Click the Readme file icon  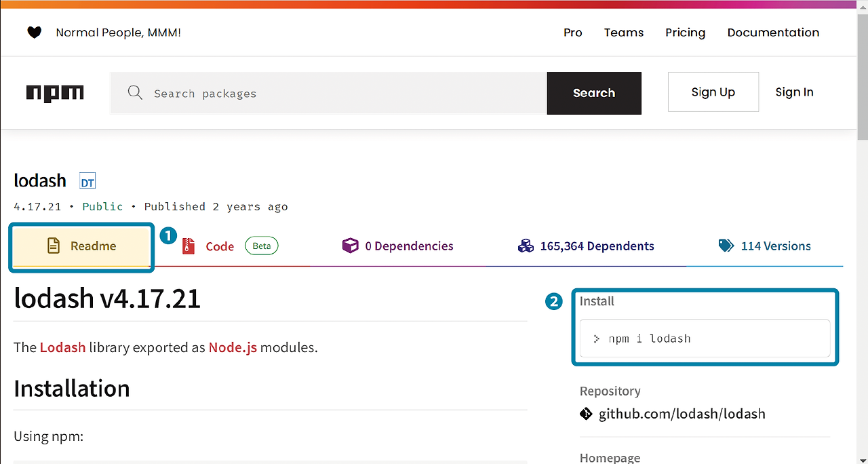tap(54, 246)
